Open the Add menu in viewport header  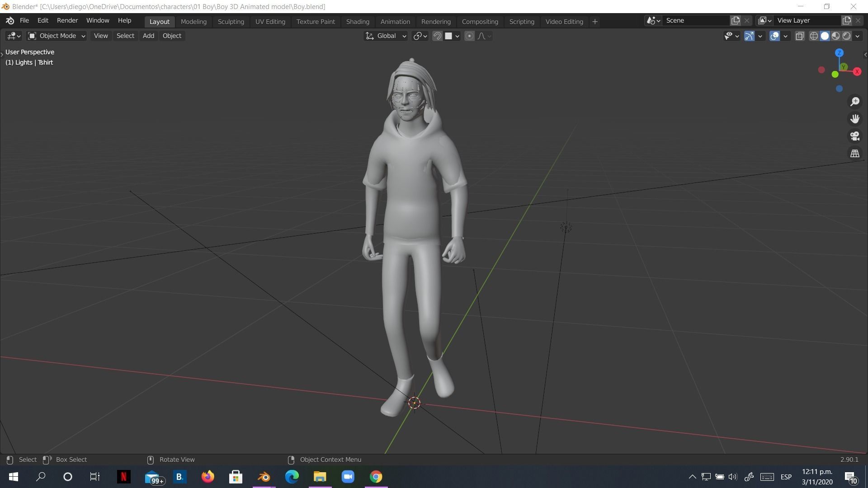[148, 36]
